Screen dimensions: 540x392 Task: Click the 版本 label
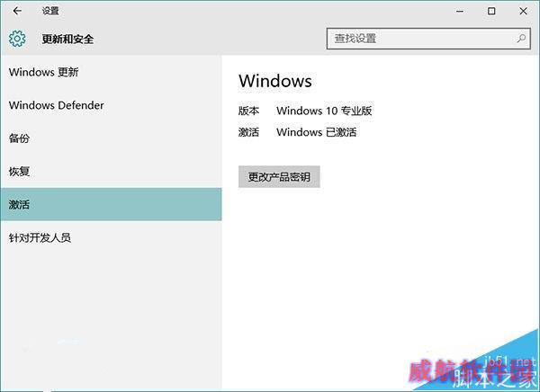pos(248,111)
